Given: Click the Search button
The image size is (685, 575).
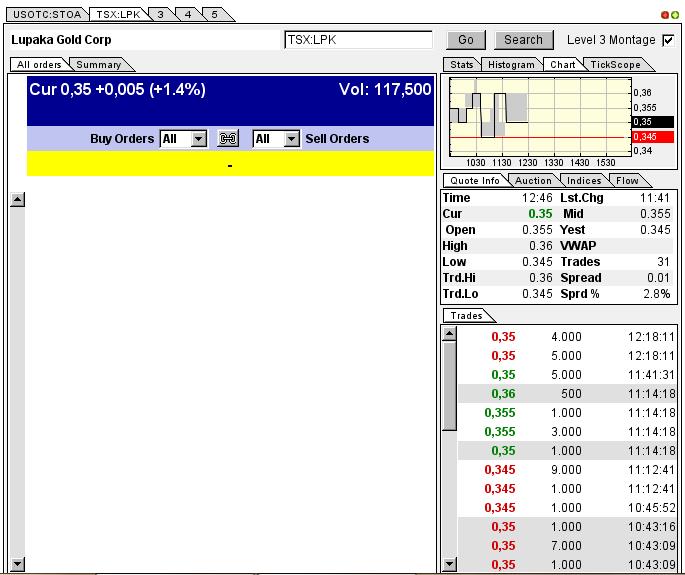Looking at the screenshot, I should coord(523,40).
